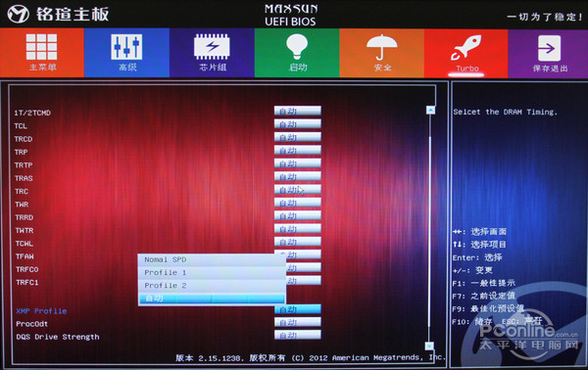Viewport: 588px width, 370px height.
Task: Choose Profile 2 in the popup list
Action: 212,286
